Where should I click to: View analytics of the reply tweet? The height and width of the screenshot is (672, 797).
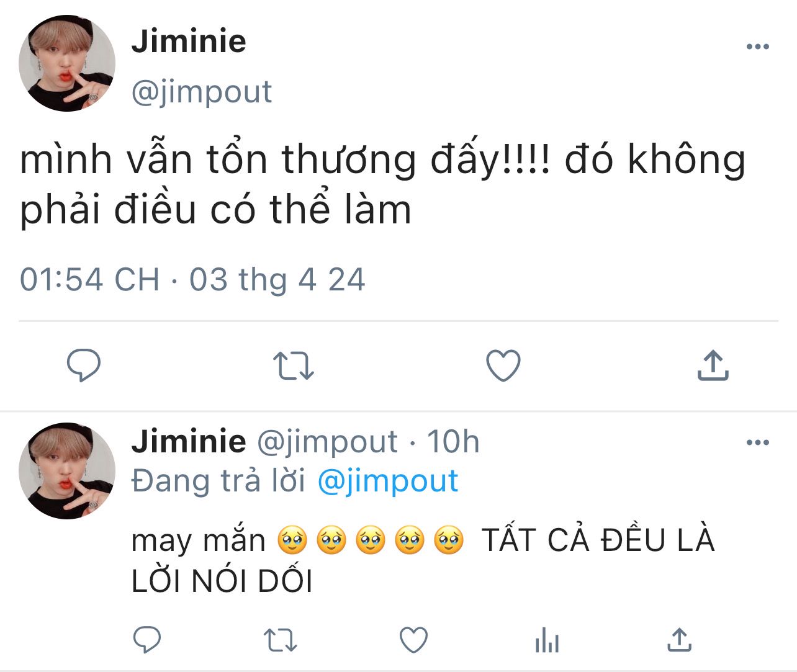[x=547, y=640]
